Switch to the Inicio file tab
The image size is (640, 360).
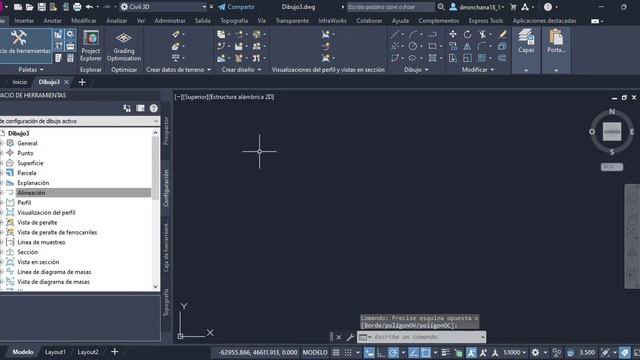pos(20,82)
